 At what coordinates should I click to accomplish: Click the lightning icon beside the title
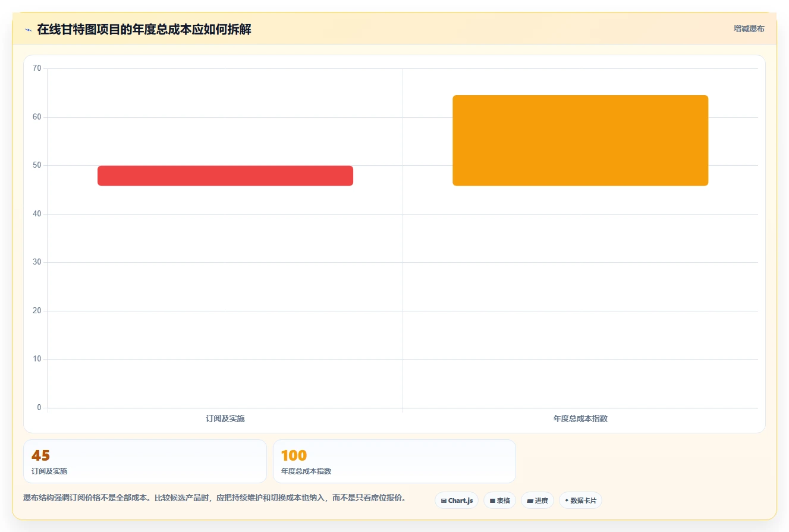point(28,30)
